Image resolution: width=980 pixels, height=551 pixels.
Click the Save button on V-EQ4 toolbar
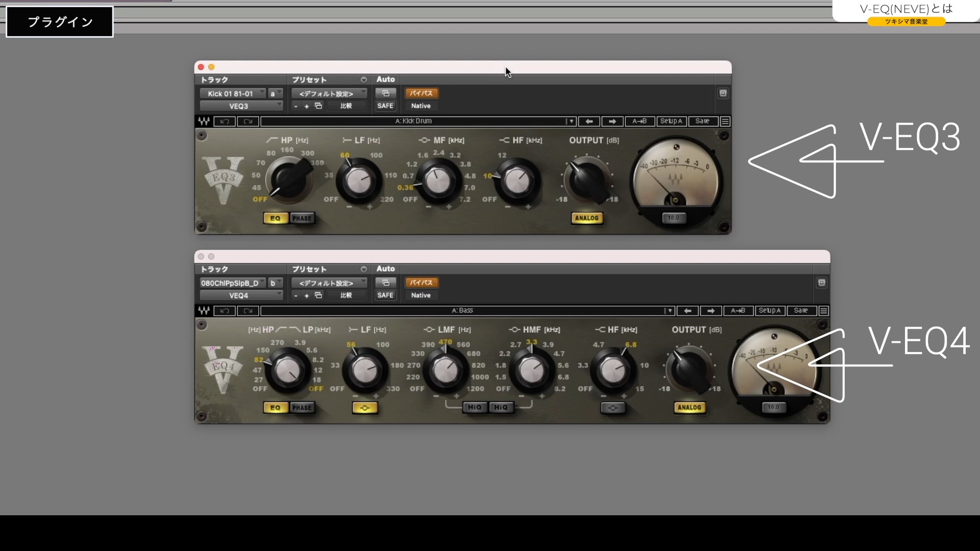[x=800, y=311]
